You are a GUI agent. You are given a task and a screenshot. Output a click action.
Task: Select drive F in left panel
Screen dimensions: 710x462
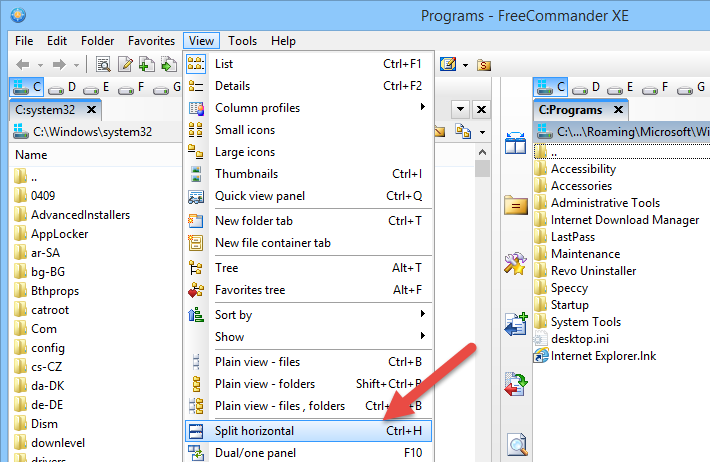[x=131, y=87]
